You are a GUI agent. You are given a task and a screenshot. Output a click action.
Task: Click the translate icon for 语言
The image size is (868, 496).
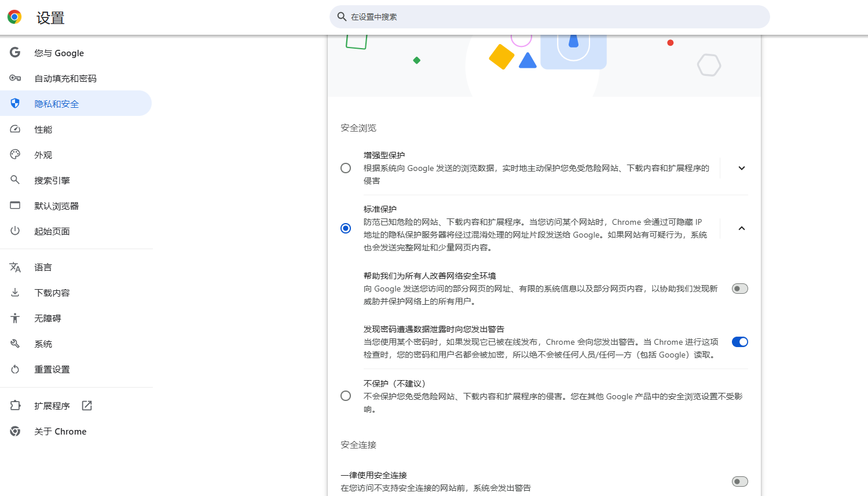(x=15, y=267)
